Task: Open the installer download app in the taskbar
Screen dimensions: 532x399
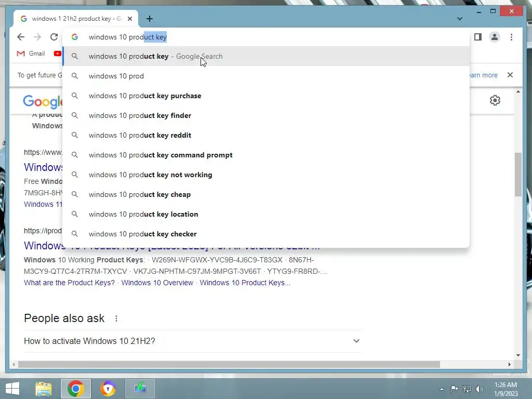Action: (x=140, y=389)
